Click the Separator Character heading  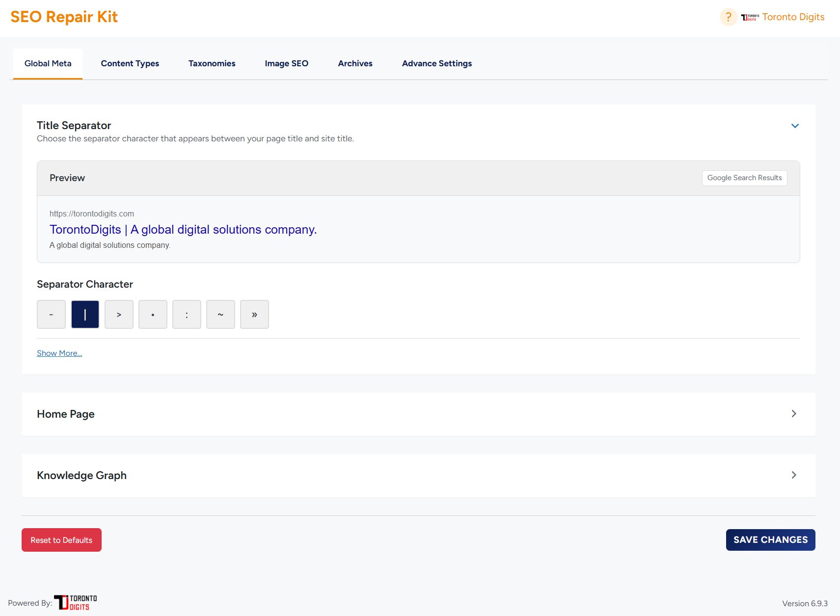click(x=85, y=284)
